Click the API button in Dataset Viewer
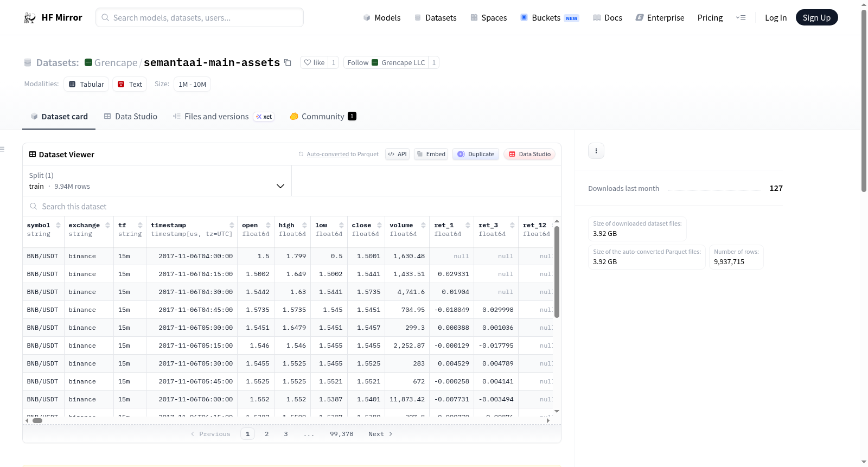 click(397, 154)
